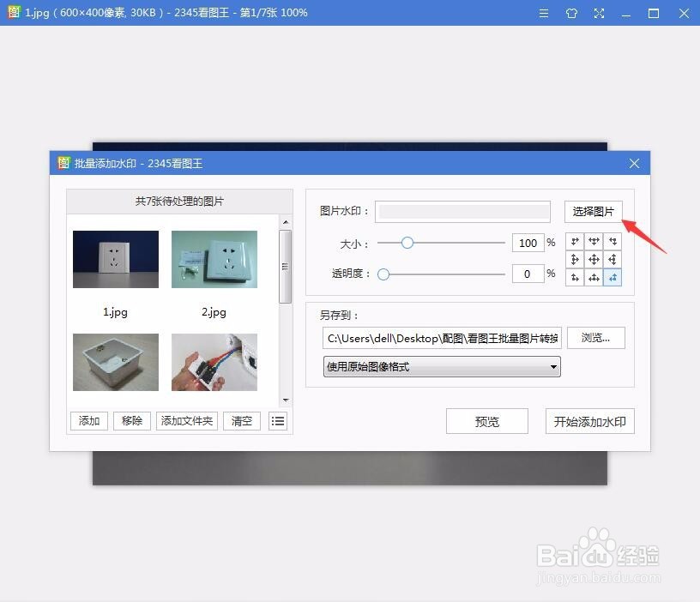Click the 2.jpg file name label

[214, 312]
